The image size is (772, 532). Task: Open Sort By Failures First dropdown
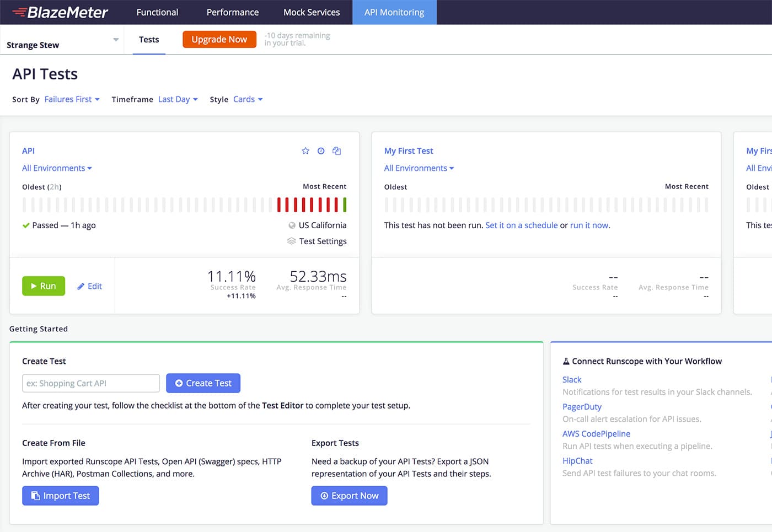(x=72, y=99)
